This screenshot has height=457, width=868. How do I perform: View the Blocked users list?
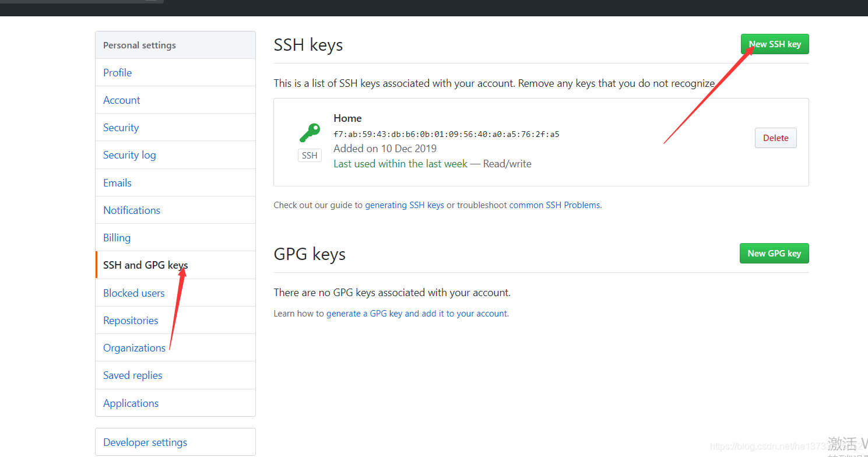(x=133, y=293)
